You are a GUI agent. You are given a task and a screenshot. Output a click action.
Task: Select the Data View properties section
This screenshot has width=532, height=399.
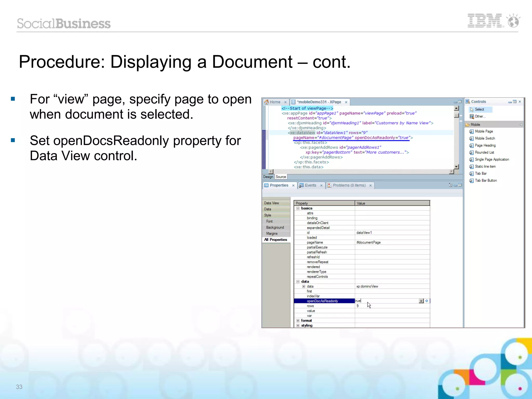click(276, 203)
